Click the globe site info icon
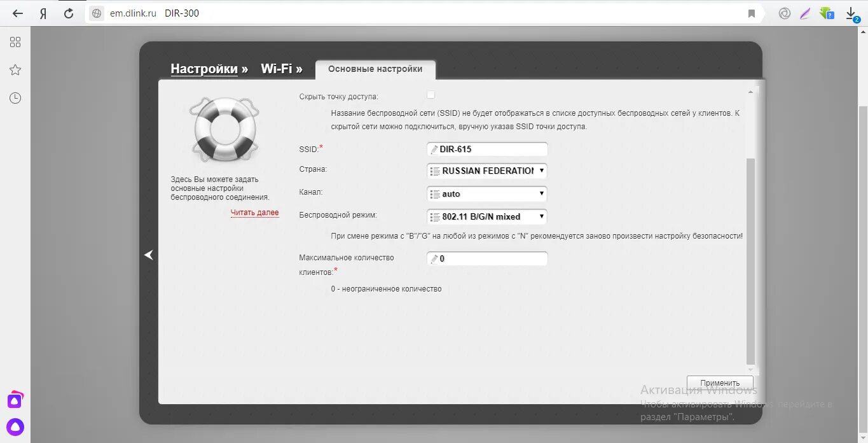This screenshot has width=868, height=443. click(x=97, y=13)
